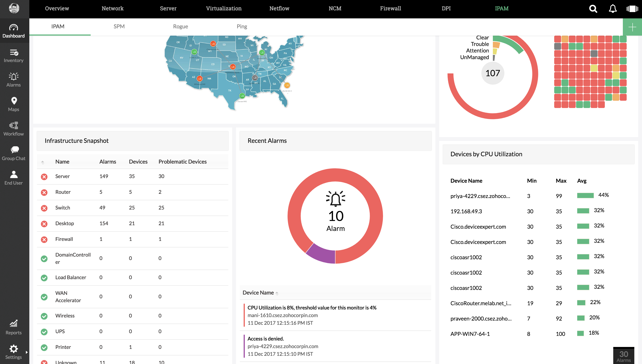The height and width of the screenshot is (364, 642).
Task: Open Group Chat from sidebar
Action: [x=14, y=153]
